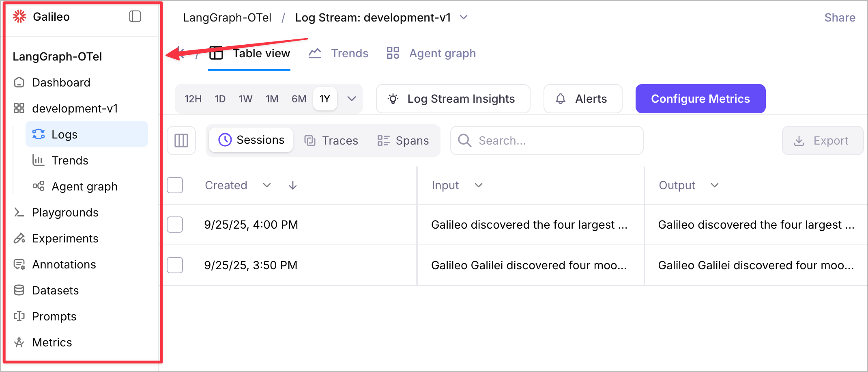Click the Share button
This screenshot has height=372, width=868.
[x=840, y=17]
